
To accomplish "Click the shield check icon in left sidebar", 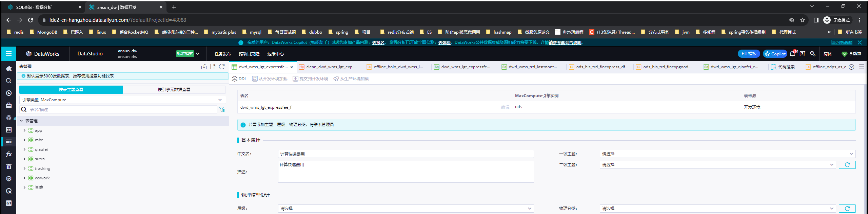I will click(9, 179).
